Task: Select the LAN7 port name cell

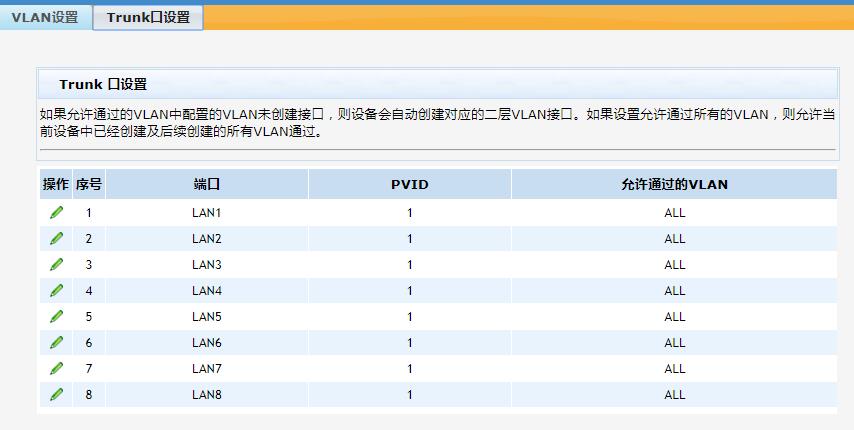Action: click(x=207, y=369)
